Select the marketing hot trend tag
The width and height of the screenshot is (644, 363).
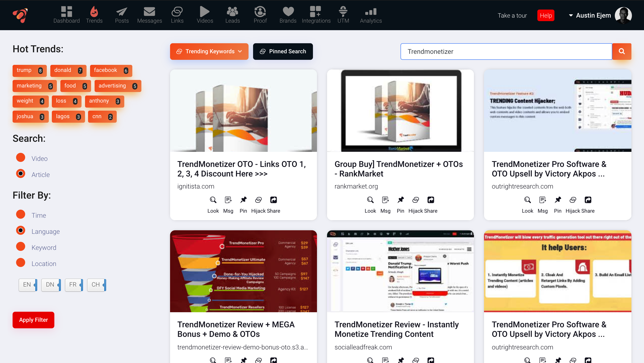point(34,86)
